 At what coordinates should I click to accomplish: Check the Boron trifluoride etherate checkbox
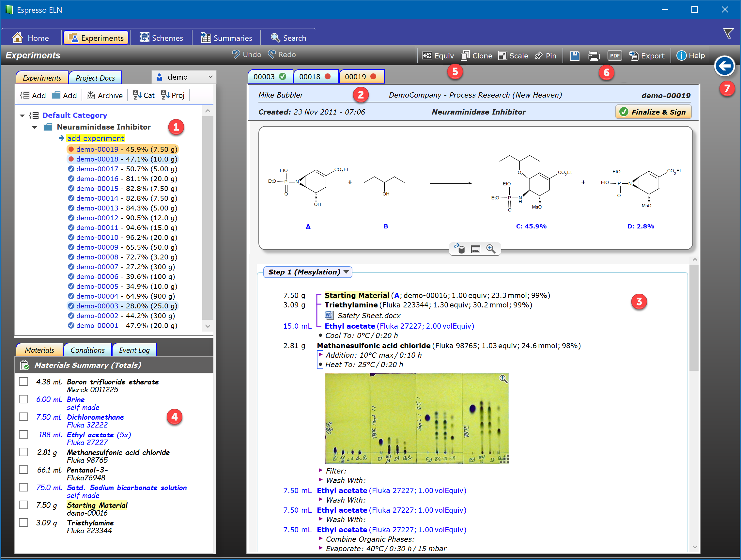tap(23, 381)
